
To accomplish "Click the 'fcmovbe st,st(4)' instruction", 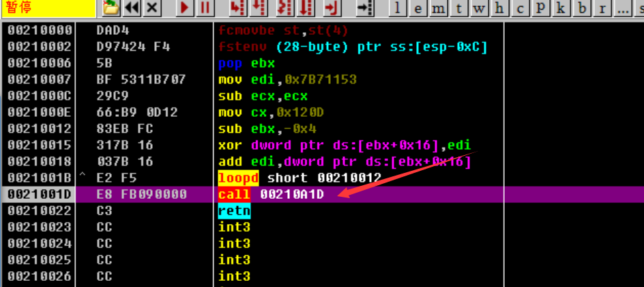I will pyautogui.click(x=283, y=31).
